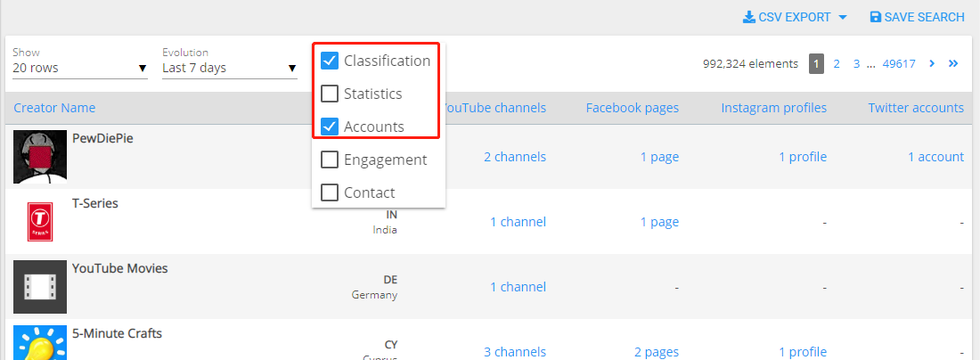Open 5-Minute Crafts 1 profile link

tap(803, 352)
